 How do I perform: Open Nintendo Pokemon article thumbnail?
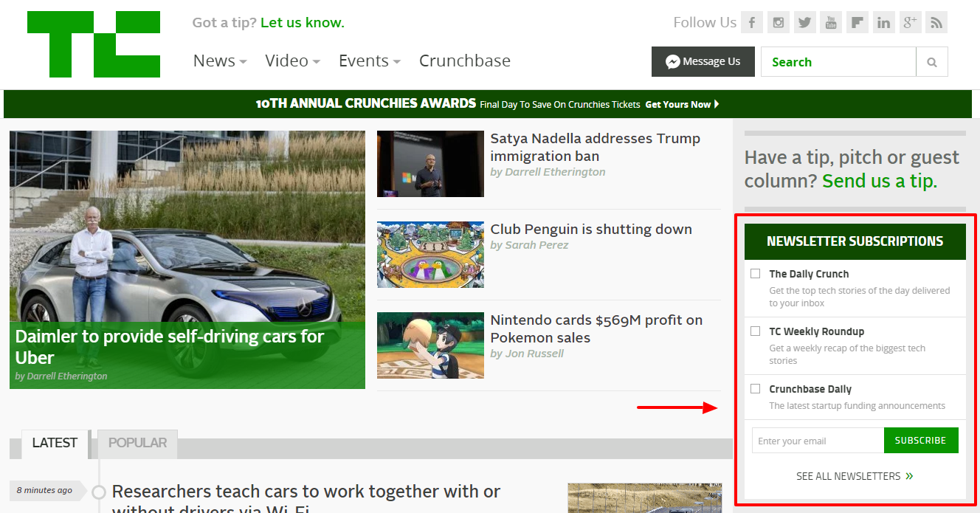(x=430, y=345)
